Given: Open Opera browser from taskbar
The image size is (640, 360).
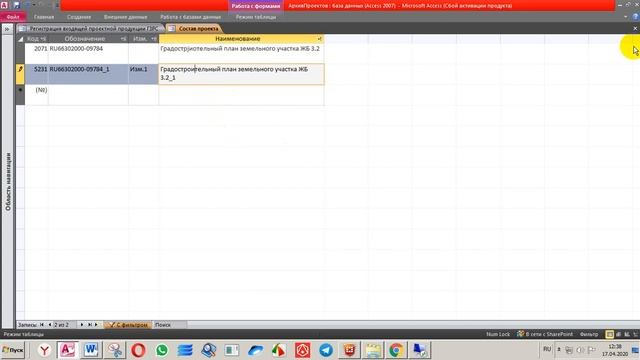Looking at the screenshot, I should click(x=138, y=350).
